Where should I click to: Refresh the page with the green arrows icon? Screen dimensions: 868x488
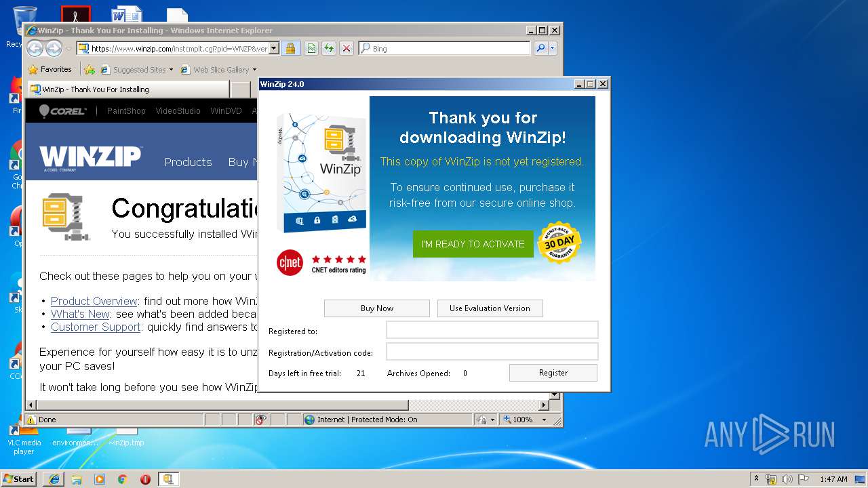[x=329, y=48]
